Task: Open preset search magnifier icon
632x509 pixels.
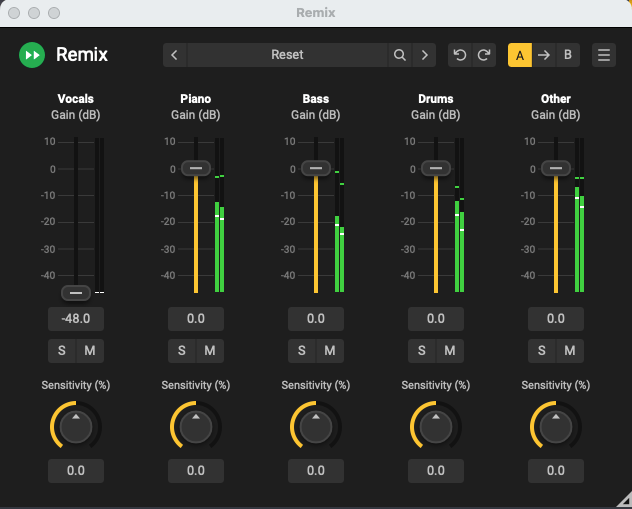Action: (x=399, y=55)
